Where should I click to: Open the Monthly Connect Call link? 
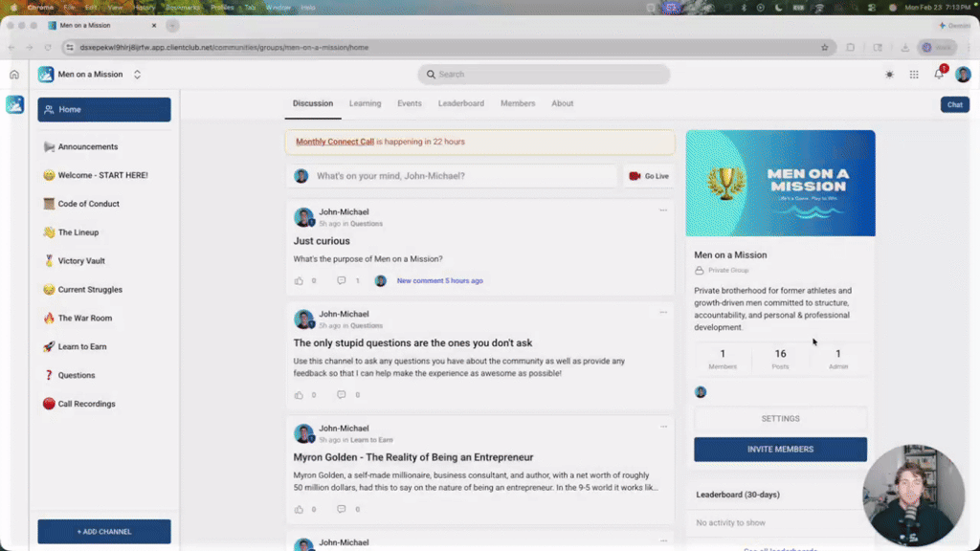click(334, 142)
